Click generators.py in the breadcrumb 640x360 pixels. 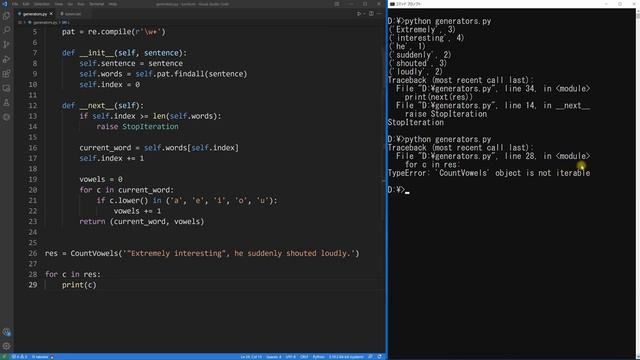pyautogui.click(x=45, y=22)
